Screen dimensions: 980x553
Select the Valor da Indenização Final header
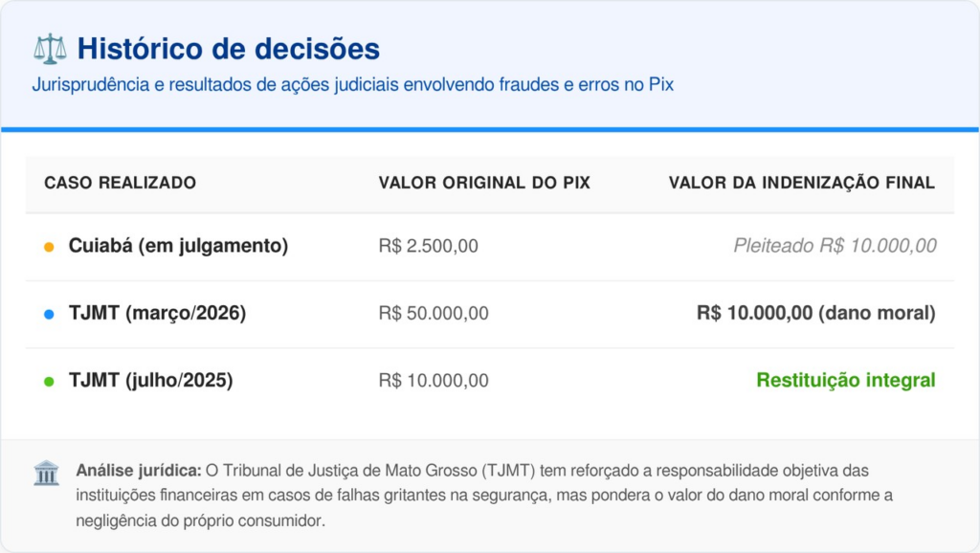(801, 183)
